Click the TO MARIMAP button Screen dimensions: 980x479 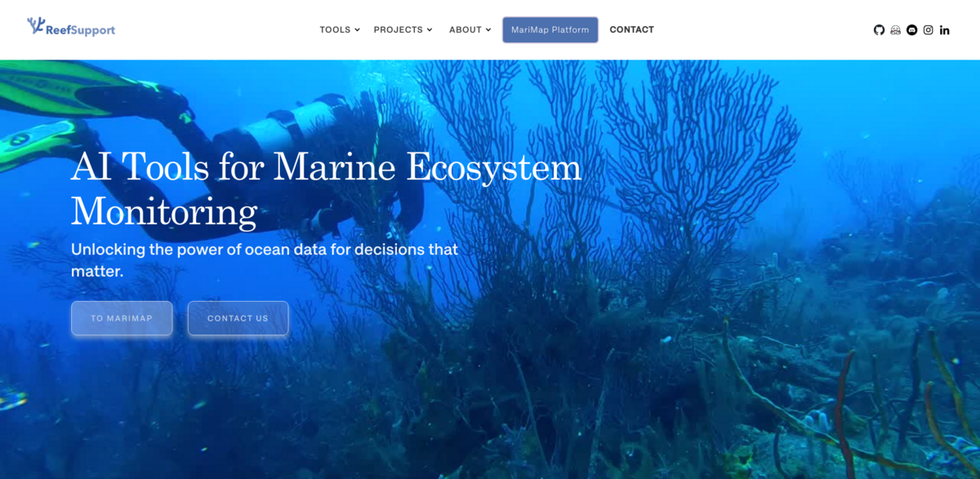pyautogui.click(x=121, y=318)
